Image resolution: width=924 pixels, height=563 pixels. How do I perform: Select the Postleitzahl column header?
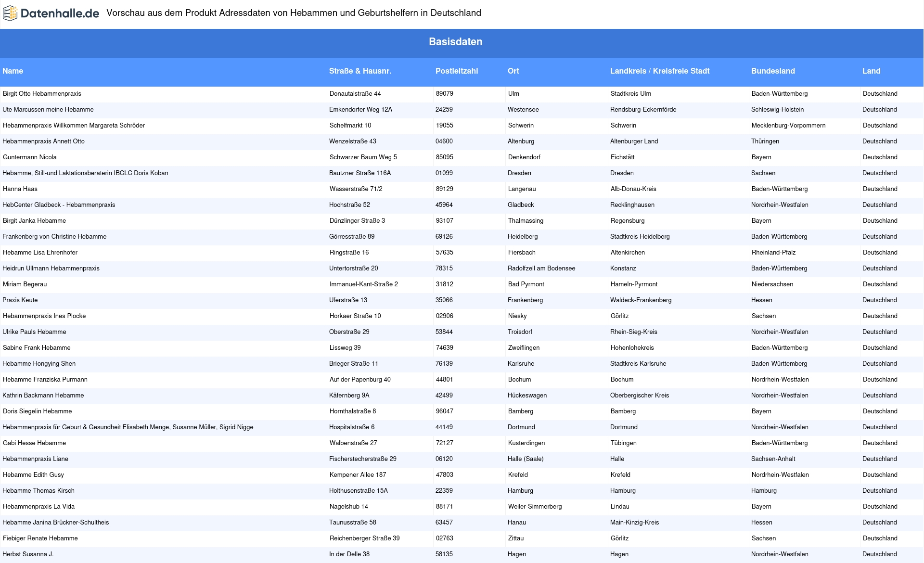tap(457, 71)
